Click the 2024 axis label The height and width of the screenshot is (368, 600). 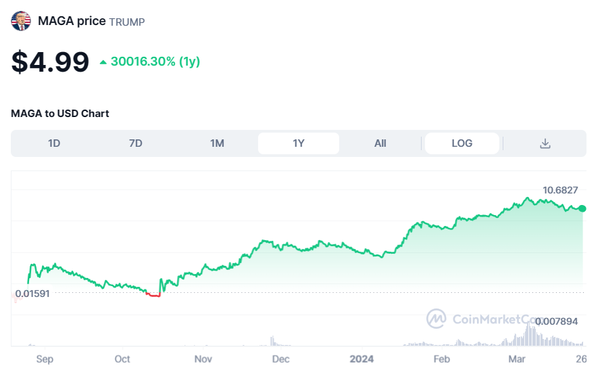pyautogui.click(x=362, y=359)
